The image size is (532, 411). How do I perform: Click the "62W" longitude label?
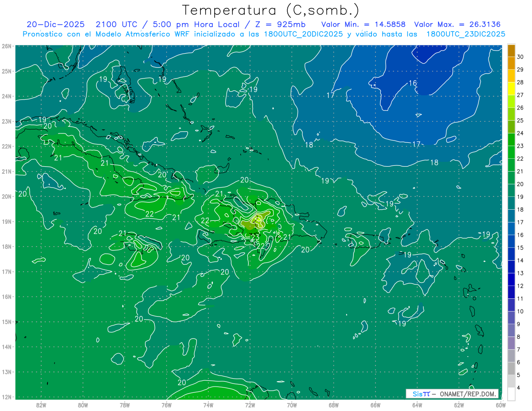click(459, 405)
